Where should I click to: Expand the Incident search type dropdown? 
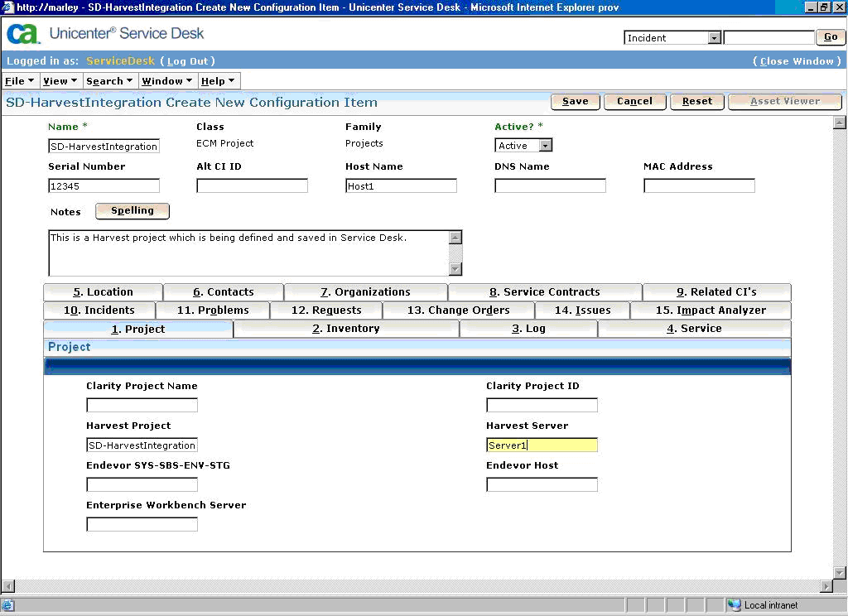tap(714, 38)
